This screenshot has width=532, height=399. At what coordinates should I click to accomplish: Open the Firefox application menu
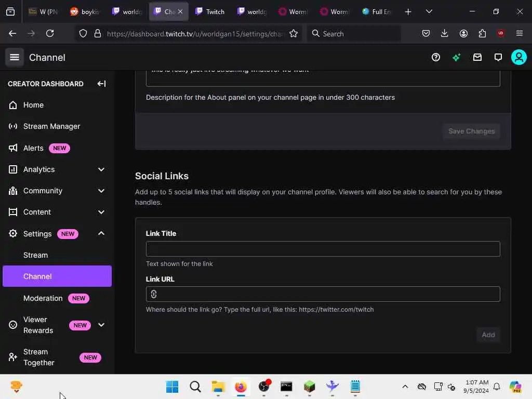pyautogui.click(x=520, y=33)
